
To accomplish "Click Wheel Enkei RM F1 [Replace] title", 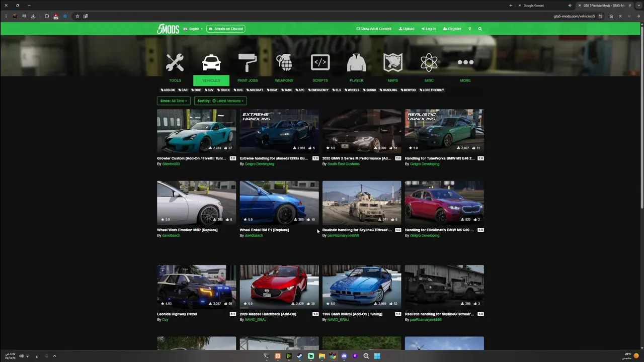I will 264,230.
